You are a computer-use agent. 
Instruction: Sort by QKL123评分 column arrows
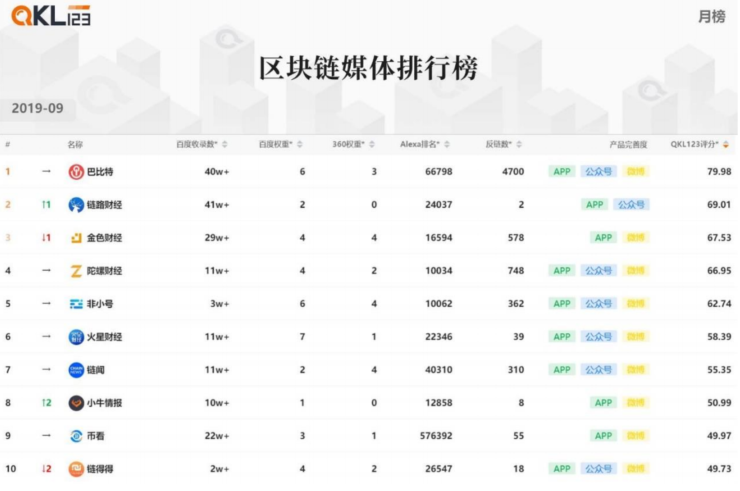point(726,144)
